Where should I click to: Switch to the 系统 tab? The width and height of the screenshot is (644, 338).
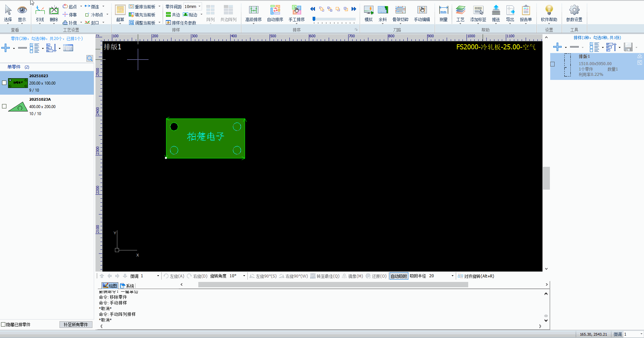[127, 286]
